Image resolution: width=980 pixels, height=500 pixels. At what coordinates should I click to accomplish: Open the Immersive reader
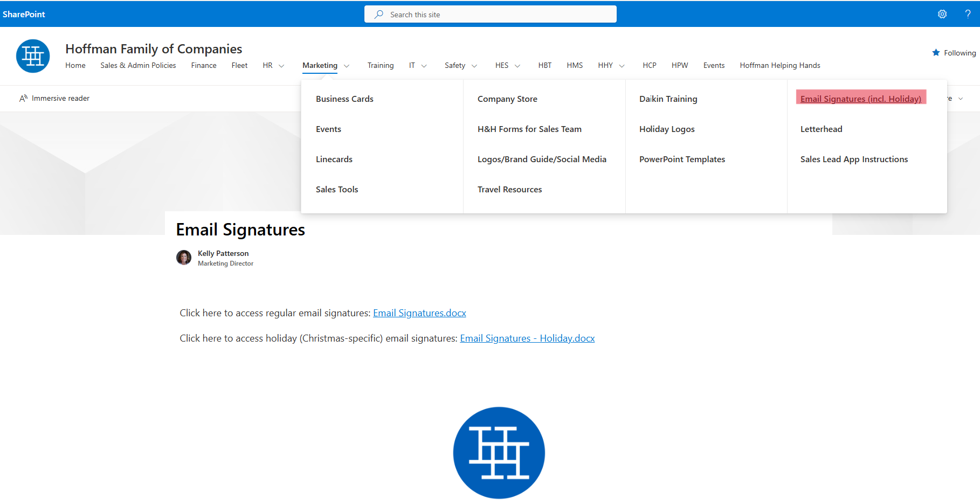click(54, 98)
